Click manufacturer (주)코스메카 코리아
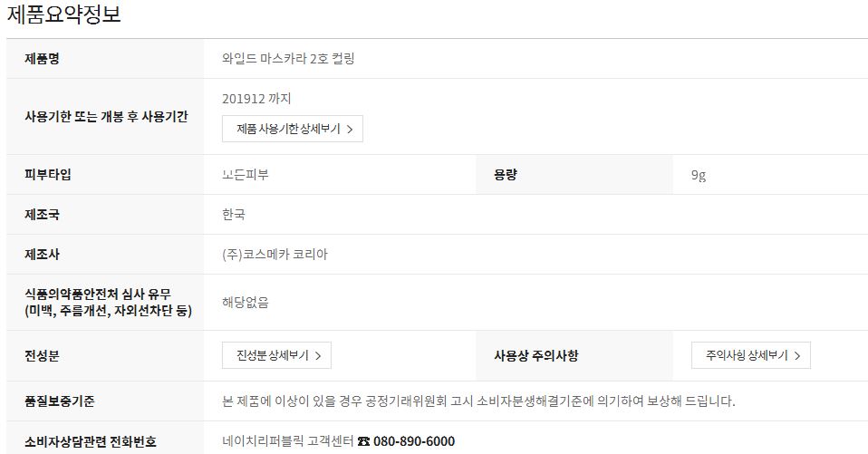 click(275, 254)
